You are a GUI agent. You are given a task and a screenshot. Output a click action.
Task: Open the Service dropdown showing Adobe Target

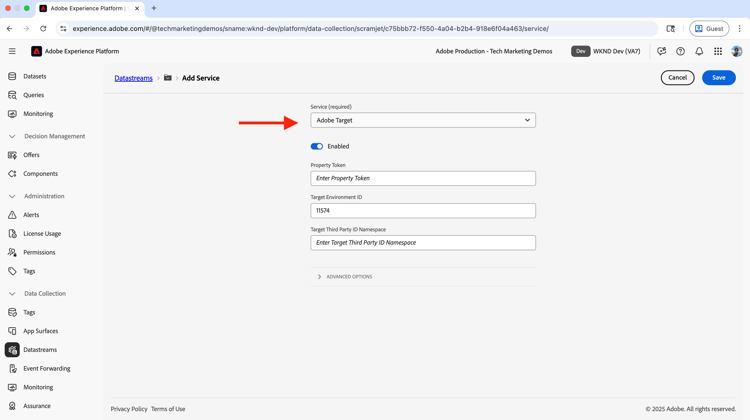[x=423, y=120]
